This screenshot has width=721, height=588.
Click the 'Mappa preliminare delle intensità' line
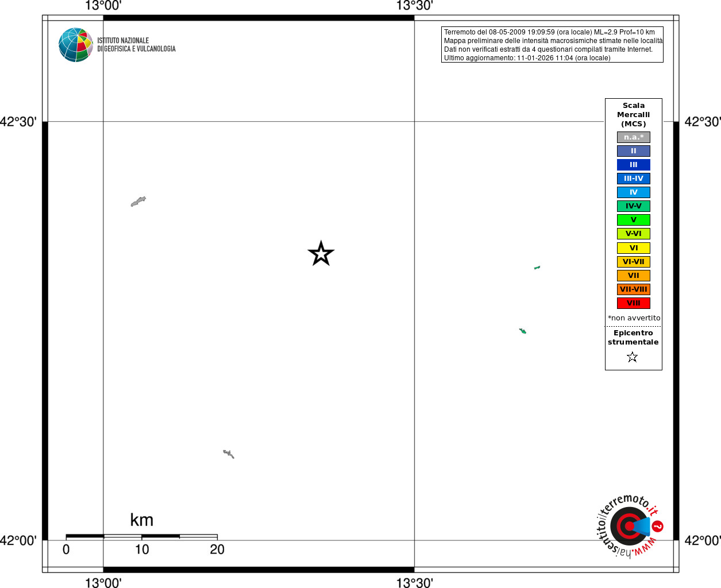[x=553, y=41]
